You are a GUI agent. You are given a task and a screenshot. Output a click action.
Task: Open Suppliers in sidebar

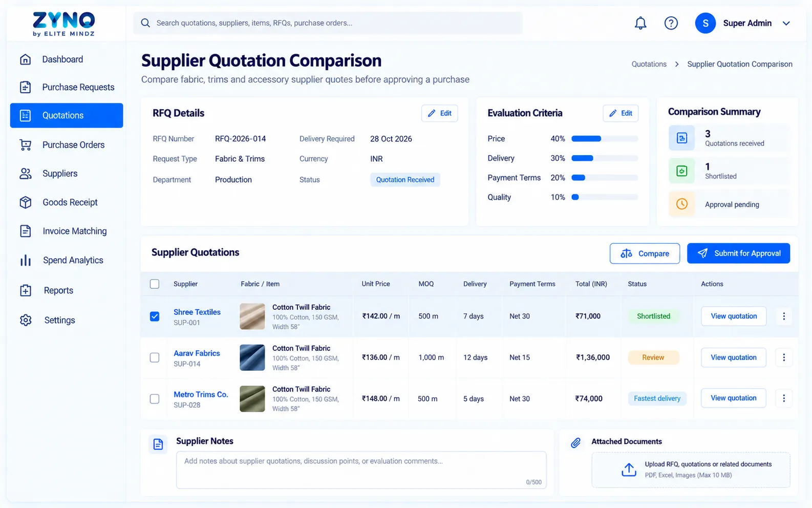tap(67, 174)
